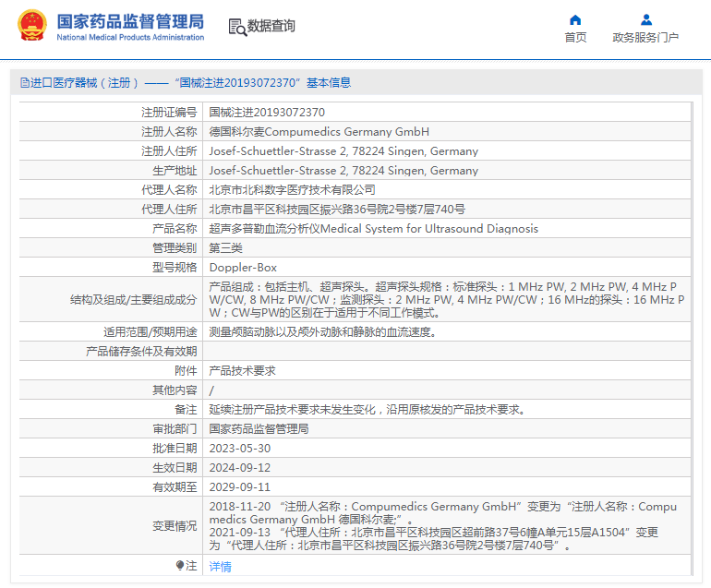This screenshot has height=588, width=711.
Task: Select approval date 2023-05-30
Action: (240, 449)
